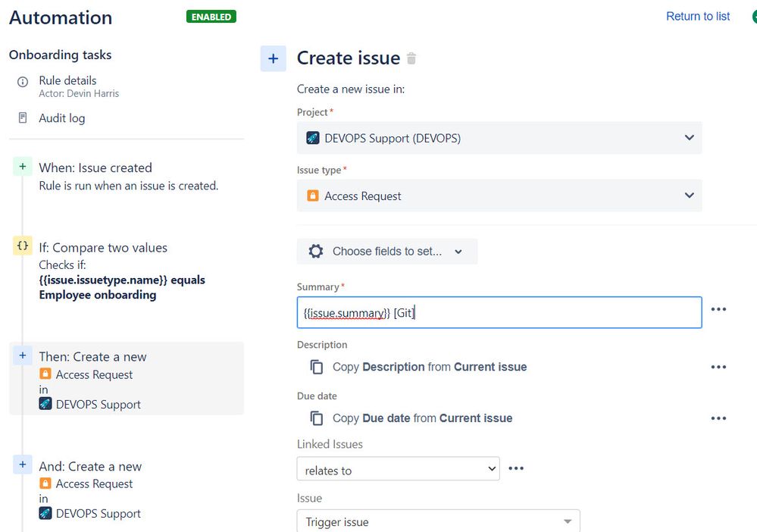Expand the Project dropdown DEVOPS Support
Image resolution: width=757 pixels, height=532 pixels.
pyautogui.click(x=499, y=138)
